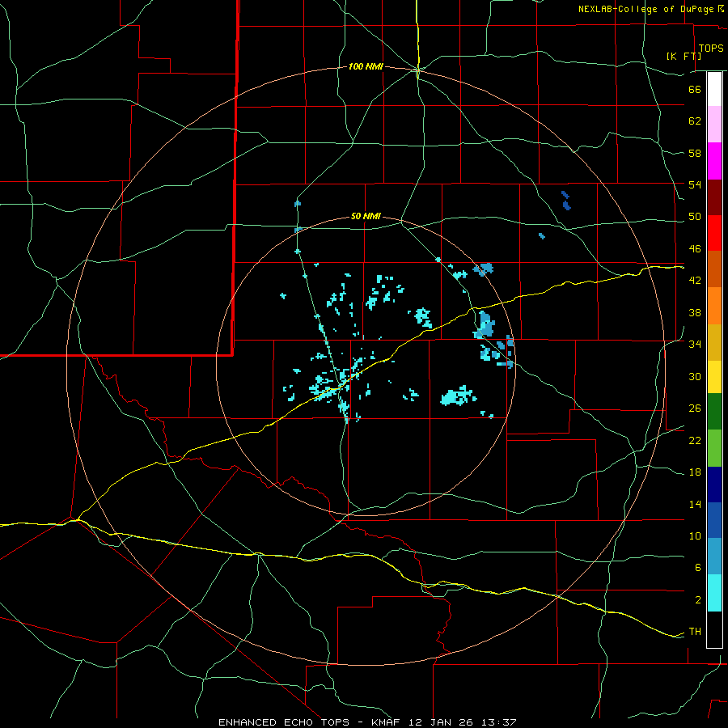This screenshot has height=728, width=728.
Task: Click the "42" scale value
Action: 695,281
